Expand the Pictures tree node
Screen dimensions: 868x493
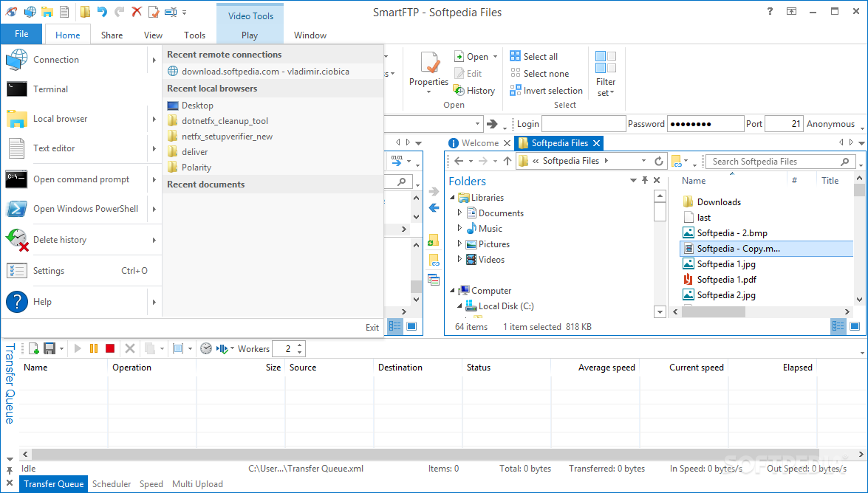tap(459, 244)
